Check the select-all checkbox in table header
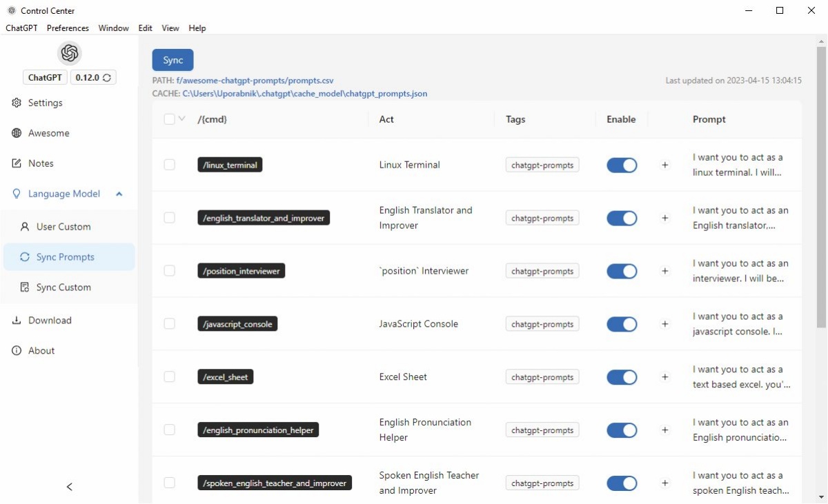 coord(169,119)
